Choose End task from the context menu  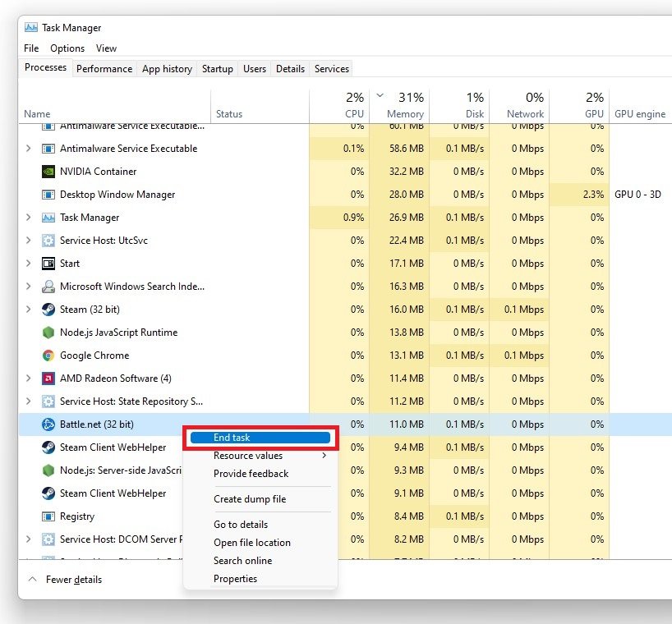click(x=260, y=438)
